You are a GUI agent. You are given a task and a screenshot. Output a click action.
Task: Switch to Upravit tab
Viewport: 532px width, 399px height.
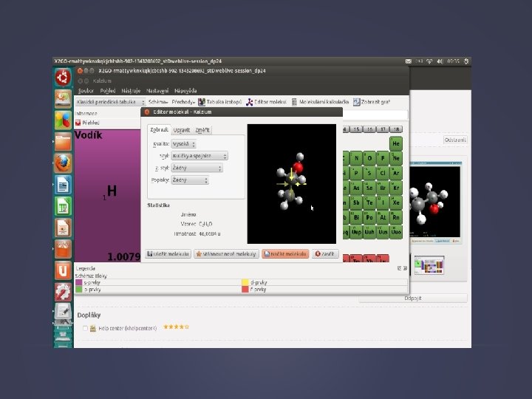182,130
